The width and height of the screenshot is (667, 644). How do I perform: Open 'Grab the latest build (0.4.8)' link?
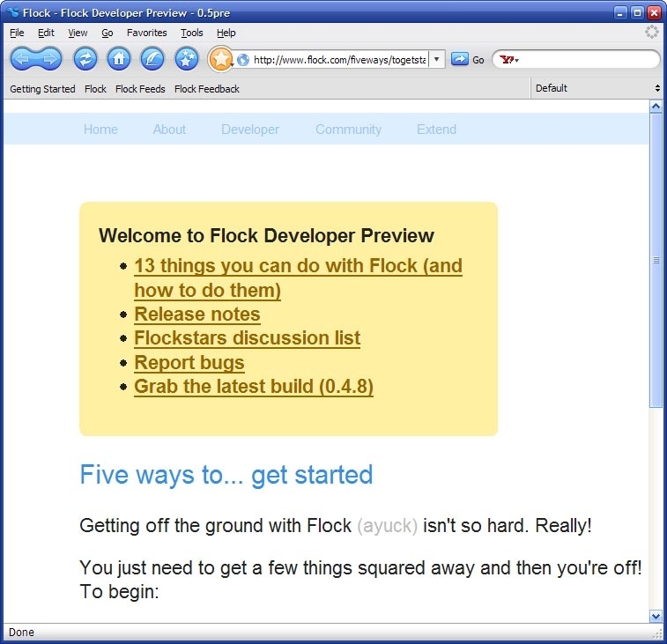pos(254,387)
